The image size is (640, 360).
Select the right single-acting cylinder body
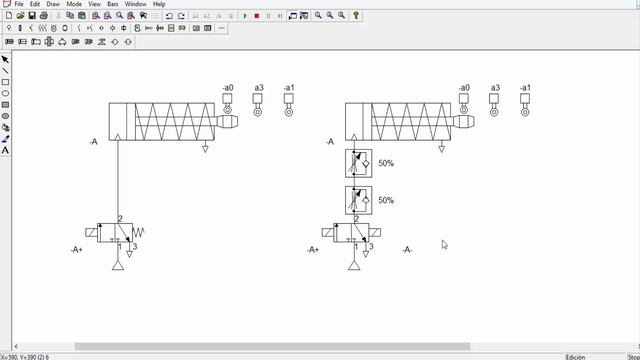click(398, 122)
